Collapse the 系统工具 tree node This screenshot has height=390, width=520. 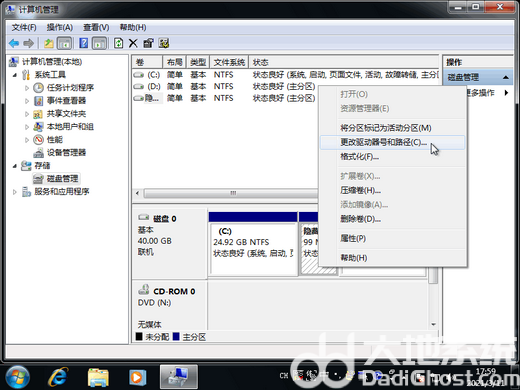15,75
